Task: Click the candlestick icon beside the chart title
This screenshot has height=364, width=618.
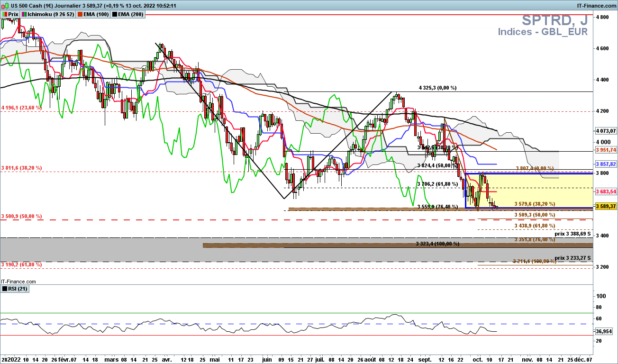Action: [x=4, y=6]
